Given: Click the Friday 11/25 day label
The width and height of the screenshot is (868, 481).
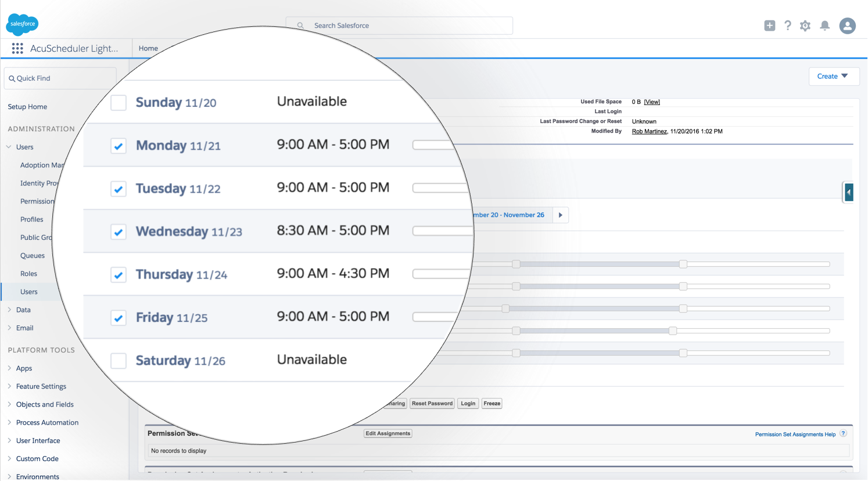Looking at the screenshot, I should point(171,318).
